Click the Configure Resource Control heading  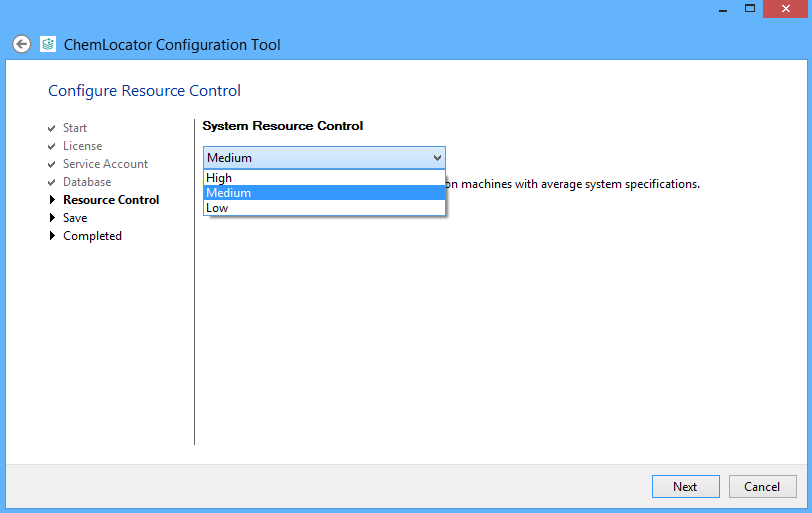(144, 91)
